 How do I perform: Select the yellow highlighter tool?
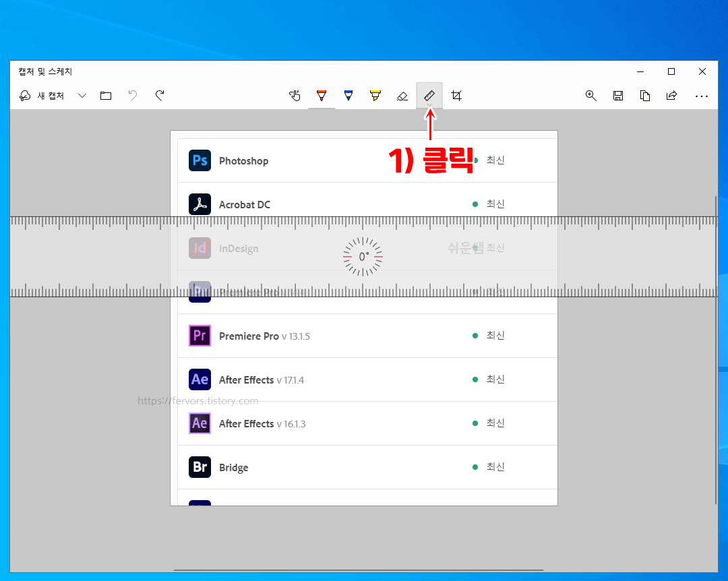pyautogui.click(x=375, y=96)
